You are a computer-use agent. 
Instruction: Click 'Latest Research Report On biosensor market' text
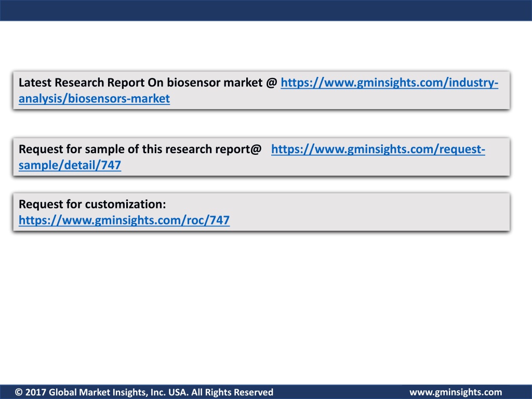(x=140, y=83)
